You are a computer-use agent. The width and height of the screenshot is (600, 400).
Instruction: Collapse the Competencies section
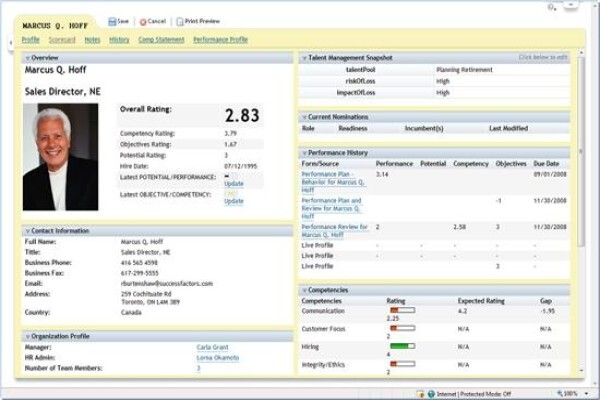[305, 291]
